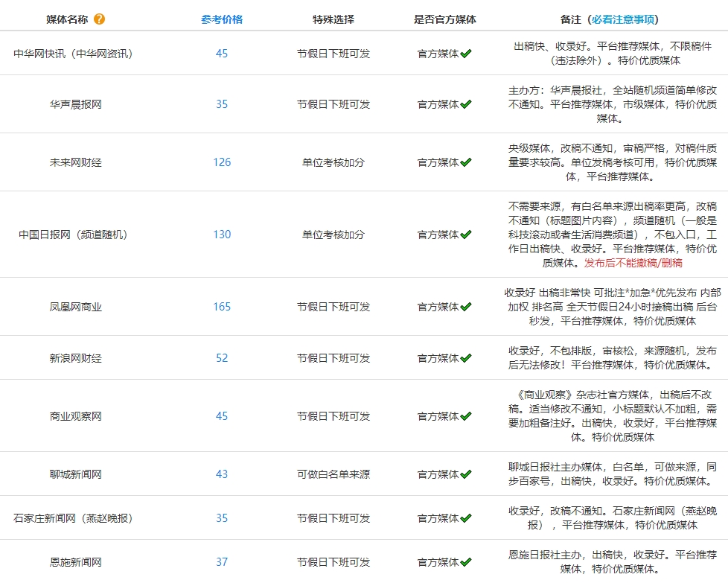Viewport: 728px width, 583px height.
Task: Select media 聊城新闻网
Action: pos(76,474)
